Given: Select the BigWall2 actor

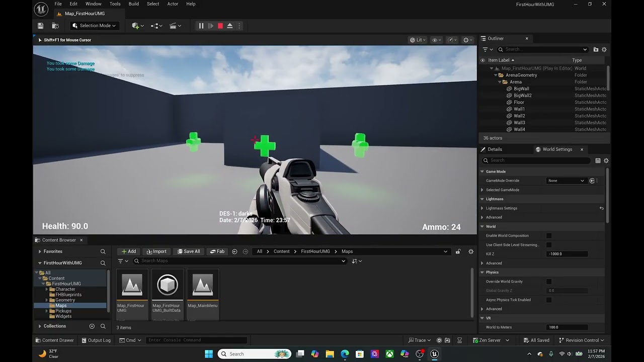Looking at the screenshot, I should tap(522, 96).
